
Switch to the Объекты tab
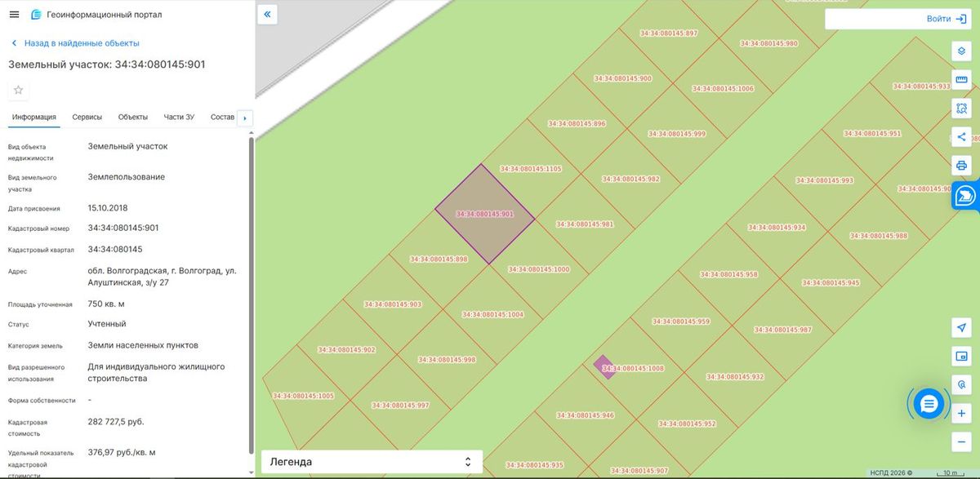point(133,117)
